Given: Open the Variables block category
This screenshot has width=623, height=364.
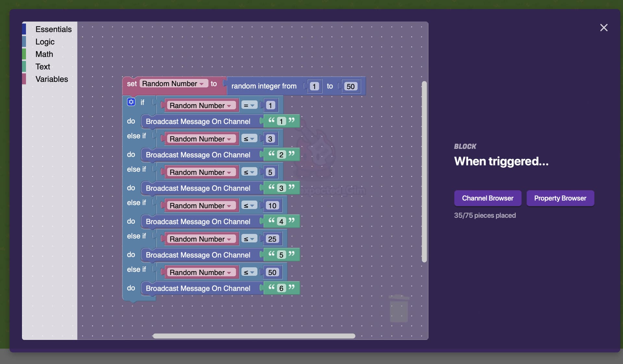Looking at the screenshot, I should (x=52, y=79).
